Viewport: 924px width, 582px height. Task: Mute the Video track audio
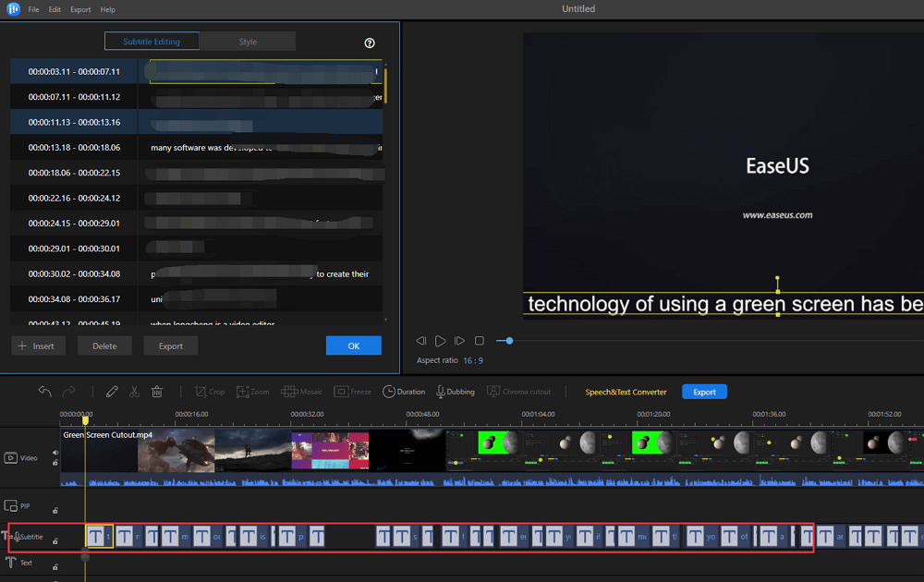pyautogui.click(x=55, y=453)
